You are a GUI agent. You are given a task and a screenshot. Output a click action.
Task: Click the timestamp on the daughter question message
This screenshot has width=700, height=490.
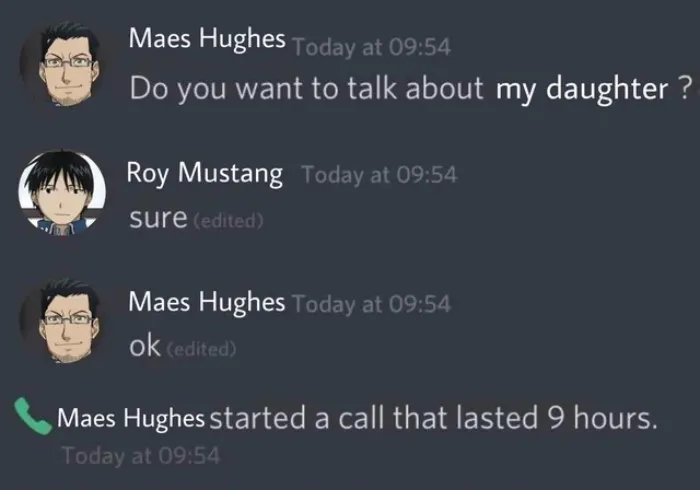click(x=373, y=46)
